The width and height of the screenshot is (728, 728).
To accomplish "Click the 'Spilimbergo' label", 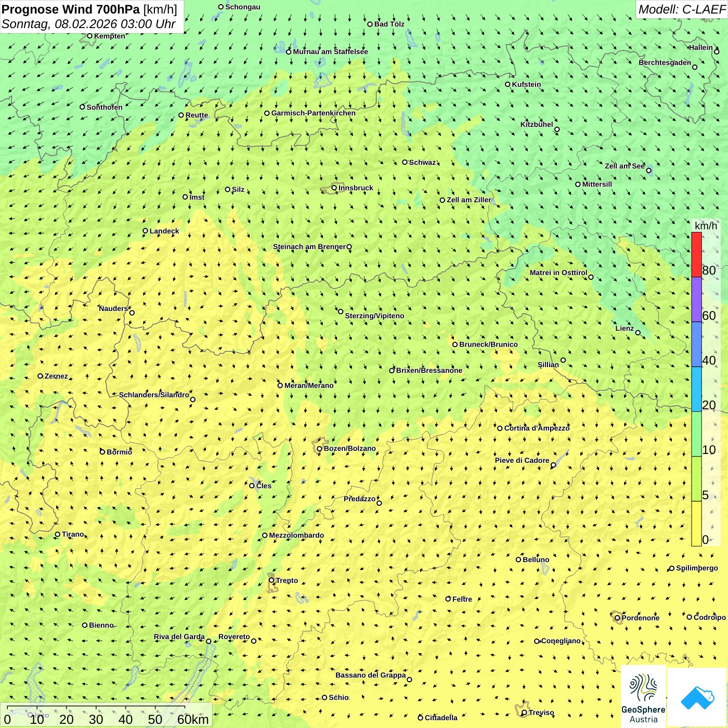I will [697, 568].
